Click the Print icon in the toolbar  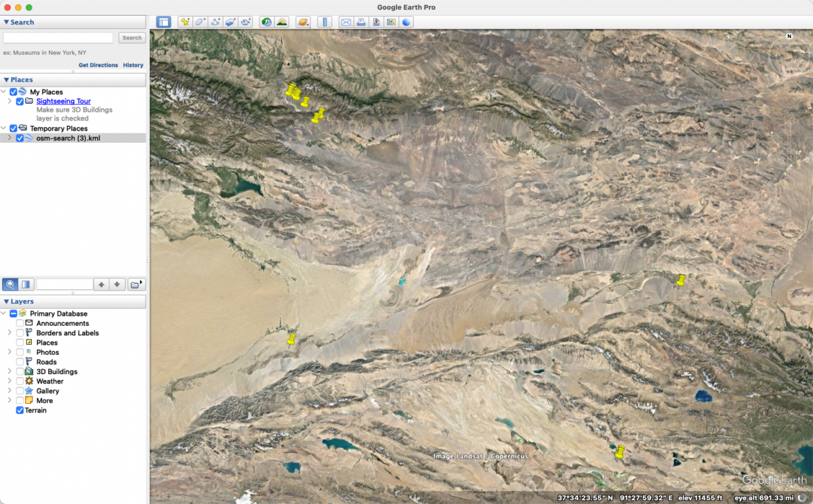[x=361, y=22]
